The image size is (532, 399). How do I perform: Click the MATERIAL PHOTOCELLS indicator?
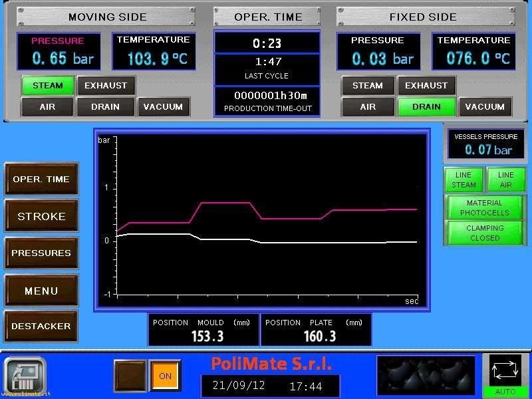[x=485, y=207]
